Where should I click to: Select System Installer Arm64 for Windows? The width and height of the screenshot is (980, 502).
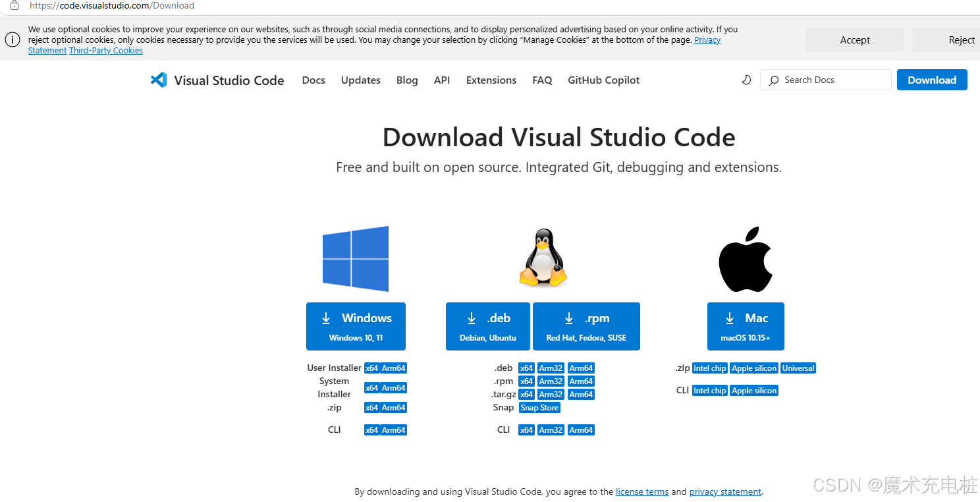point(393,388)
